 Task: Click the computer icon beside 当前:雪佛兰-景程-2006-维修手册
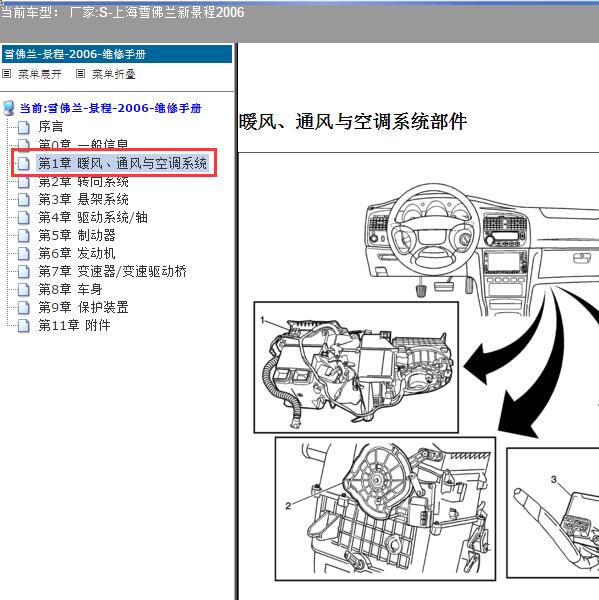(8, 108)
